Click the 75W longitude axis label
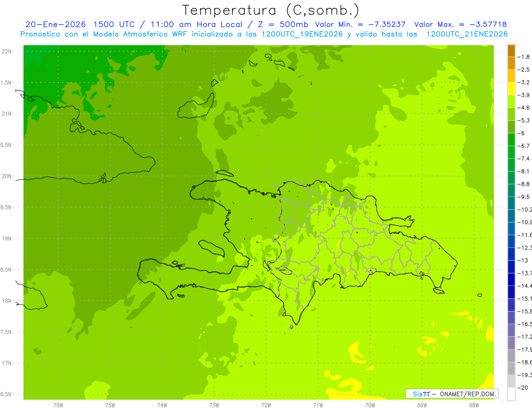Screen dimensions: 532x411 tap(110, 405)
